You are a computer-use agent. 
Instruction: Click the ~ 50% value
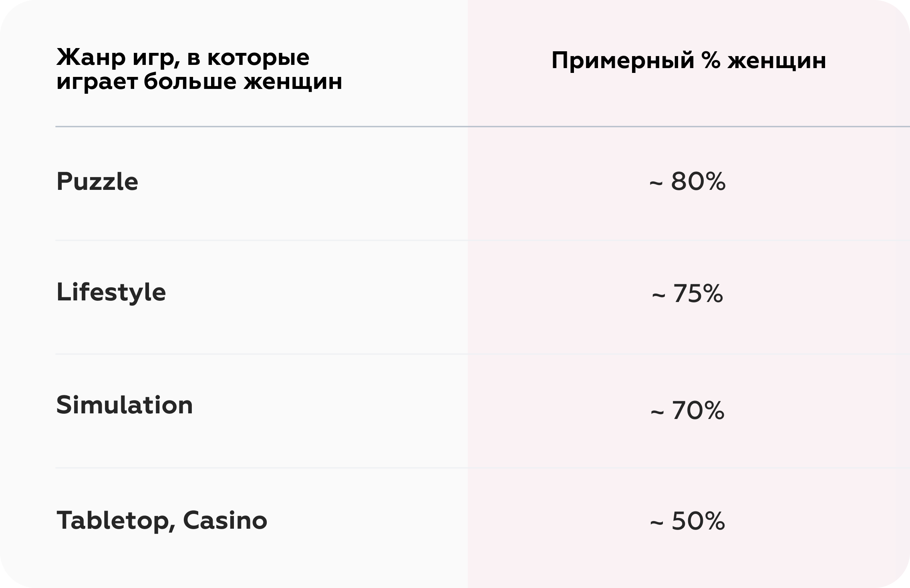(687, 521)
